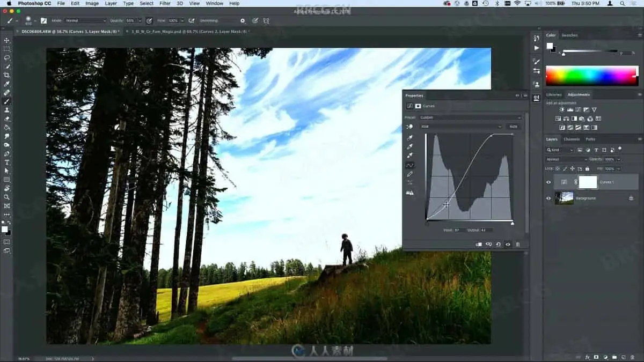The width and height of the screenshot is (644, 362).
Task: Reset the Curves adjustment to defaults
Action: pyautogui.click(x=498, y=245)
